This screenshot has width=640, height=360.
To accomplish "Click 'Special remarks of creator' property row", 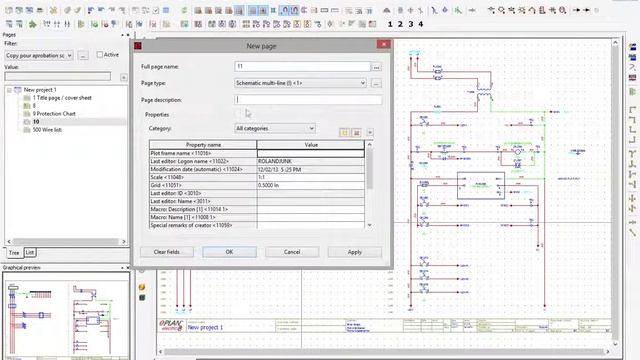I will [256, 225].
